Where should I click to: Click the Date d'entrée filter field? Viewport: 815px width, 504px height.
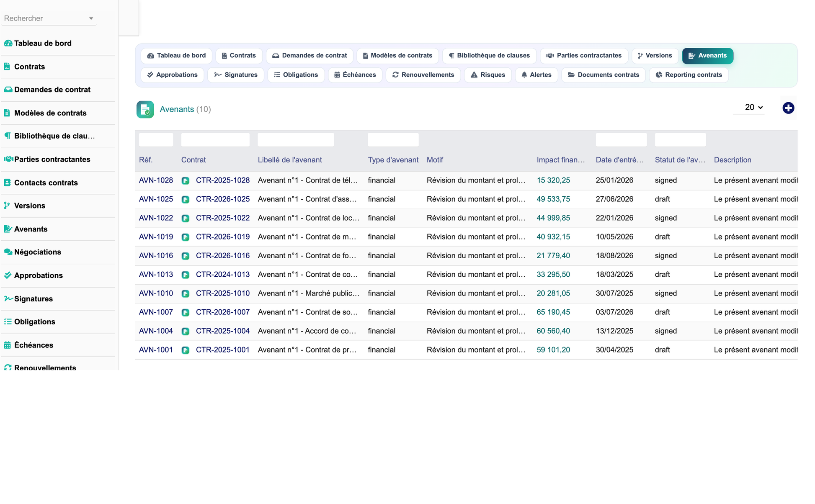[621, 140]
